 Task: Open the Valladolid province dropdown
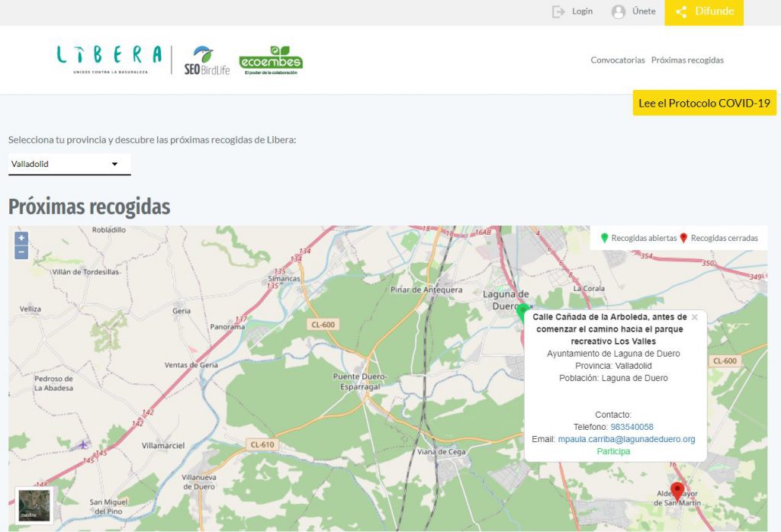(x=69, y=164)
